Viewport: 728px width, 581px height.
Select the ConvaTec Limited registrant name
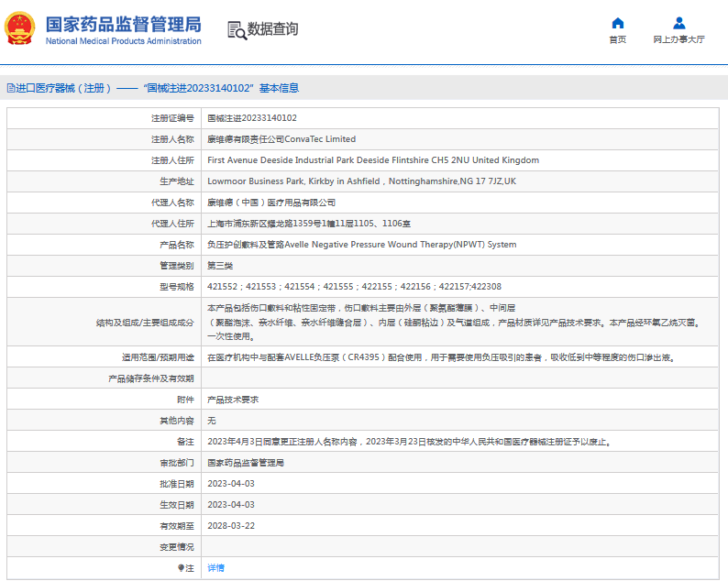(281, 139)
